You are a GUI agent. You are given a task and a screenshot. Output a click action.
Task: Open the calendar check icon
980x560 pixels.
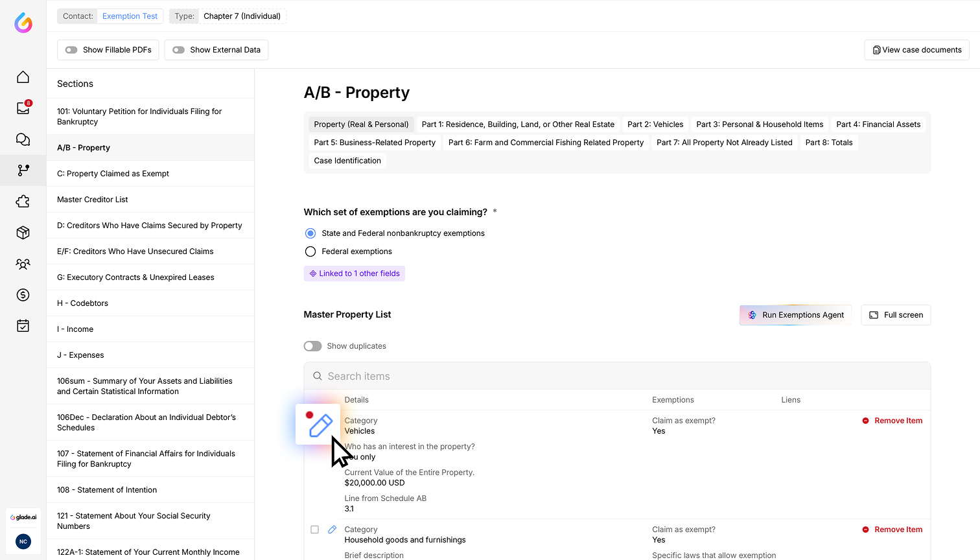[23, 326]
